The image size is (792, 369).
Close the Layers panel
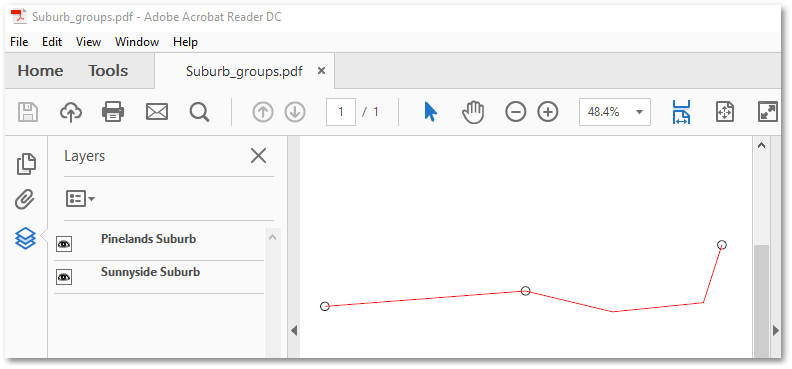(x=258, y=156)
